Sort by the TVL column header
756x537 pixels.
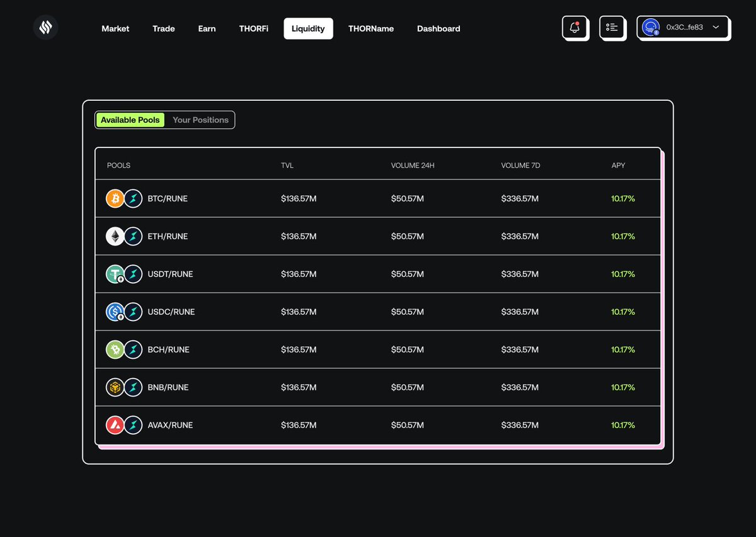point(287,166)
